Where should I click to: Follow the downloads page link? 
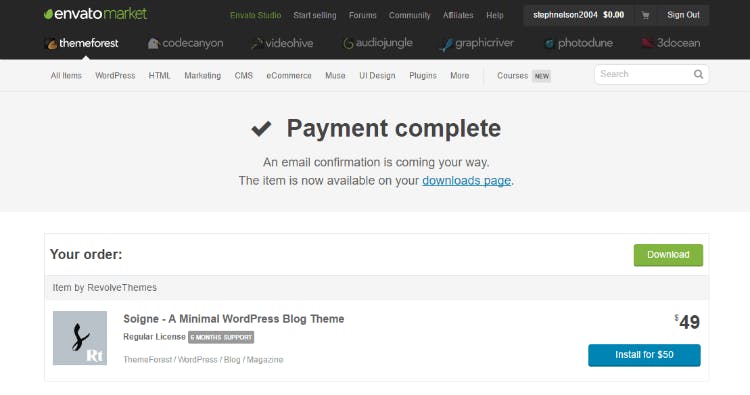pyautogui.click(x=466, y=181)
